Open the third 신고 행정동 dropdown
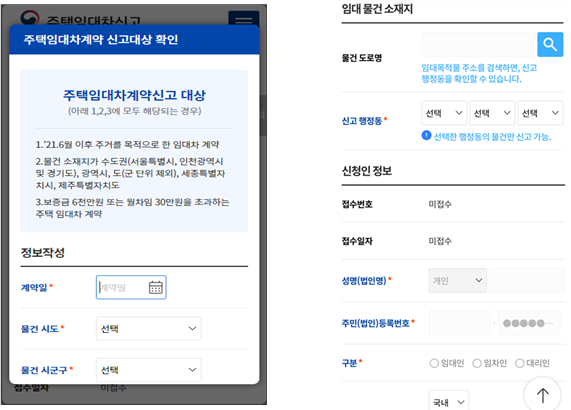Screen dimensions: 571x410 (540, 113)
